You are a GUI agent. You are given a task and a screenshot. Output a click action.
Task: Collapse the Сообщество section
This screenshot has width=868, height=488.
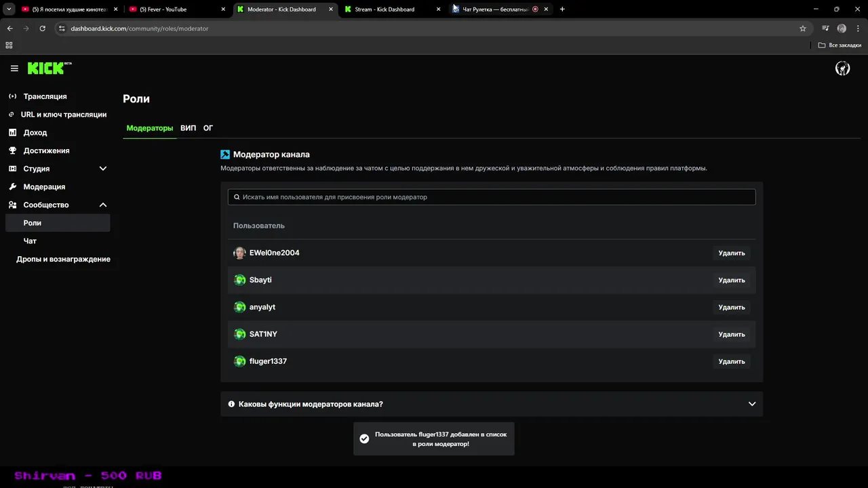(x=103, y=205)
